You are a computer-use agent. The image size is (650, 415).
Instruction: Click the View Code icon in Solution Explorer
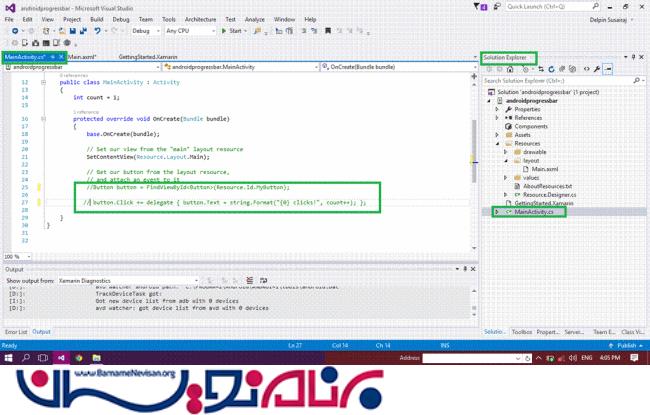585,69
